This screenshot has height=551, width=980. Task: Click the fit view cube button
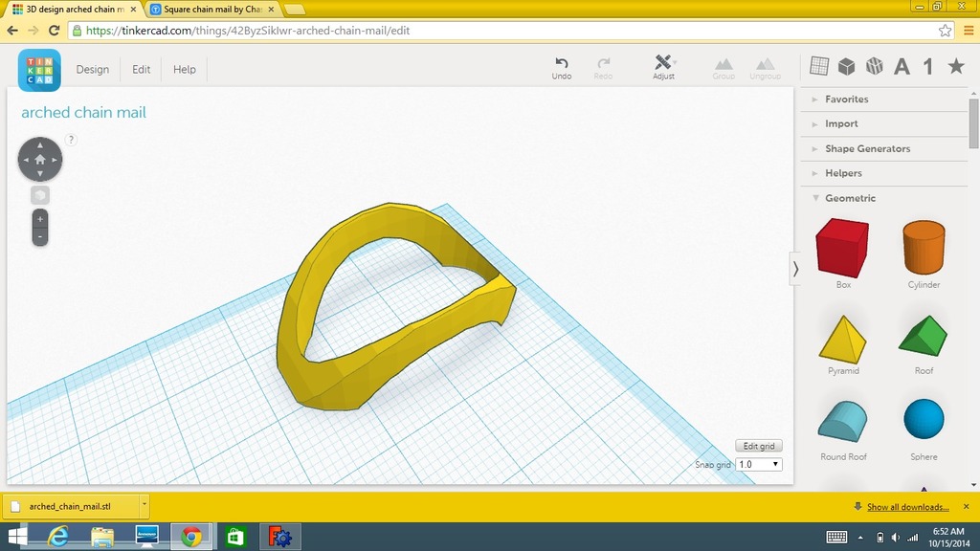[x=40, y=195]
